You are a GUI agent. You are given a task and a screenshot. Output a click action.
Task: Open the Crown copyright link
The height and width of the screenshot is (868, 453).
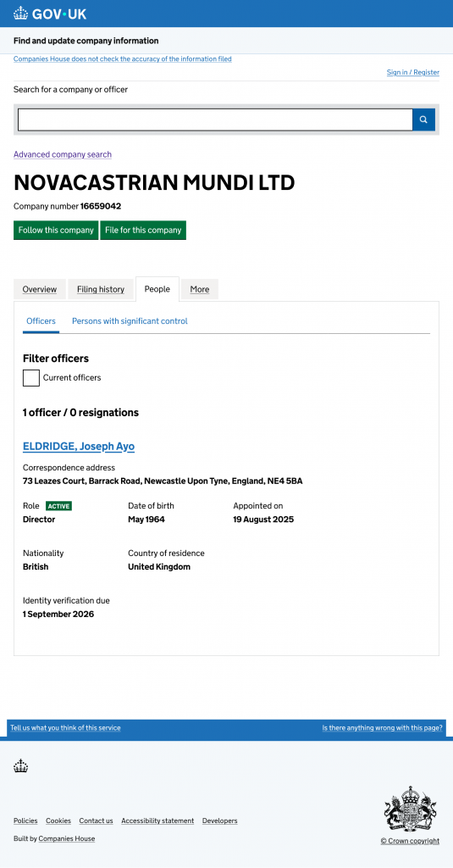click(410, 841)
